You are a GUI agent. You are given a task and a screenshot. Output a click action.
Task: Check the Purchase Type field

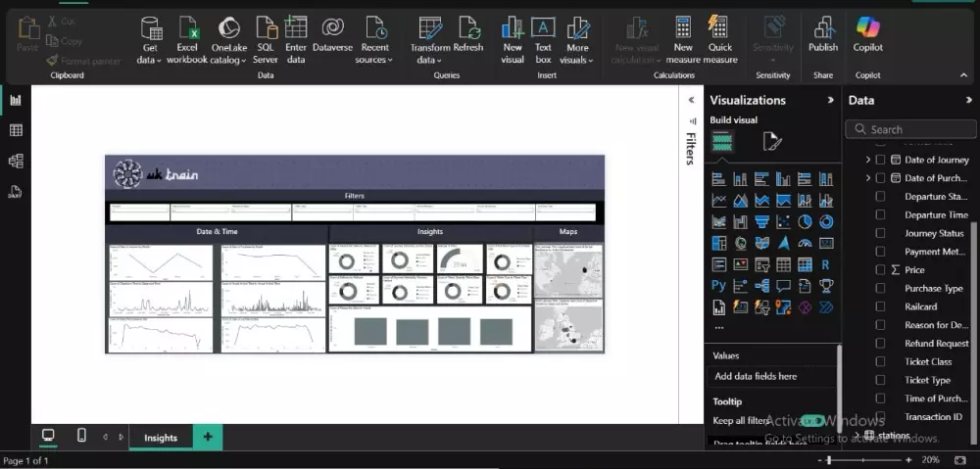[880, 288]
